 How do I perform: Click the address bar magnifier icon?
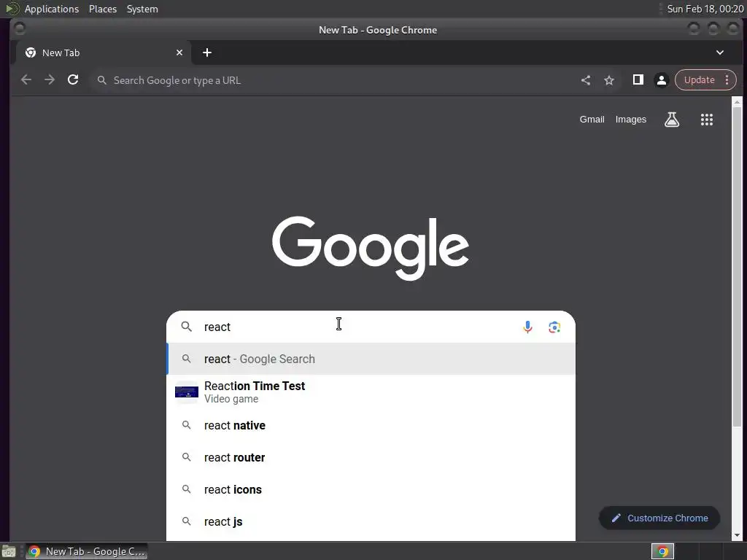click(x=101, y=80)
